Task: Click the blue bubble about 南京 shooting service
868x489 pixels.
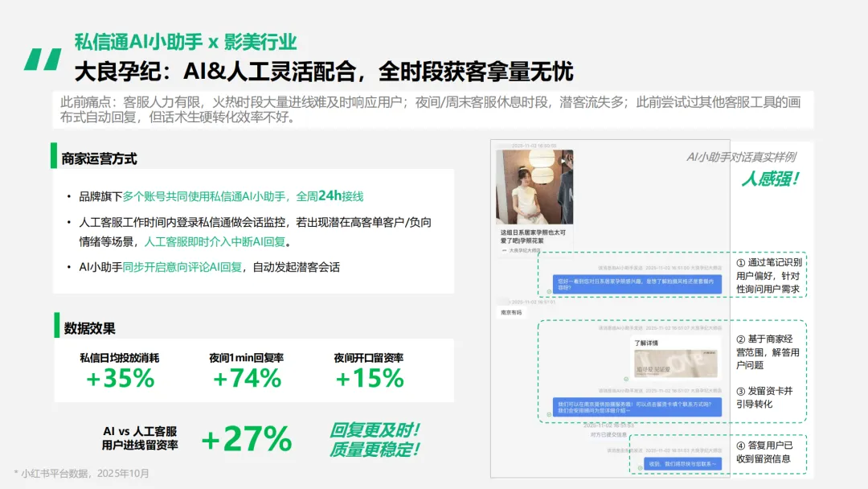Action: coord(637,407)
